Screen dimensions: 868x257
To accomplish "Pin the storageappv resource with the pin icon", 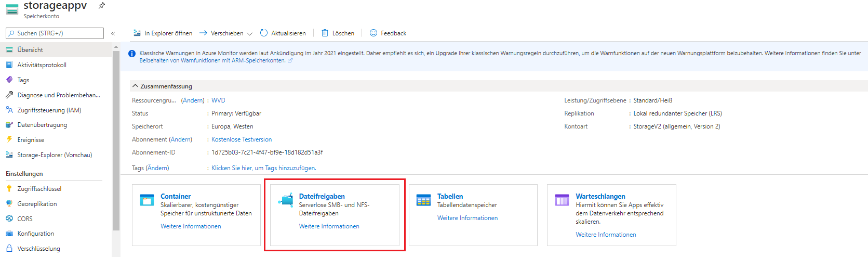I will point(102,6).
